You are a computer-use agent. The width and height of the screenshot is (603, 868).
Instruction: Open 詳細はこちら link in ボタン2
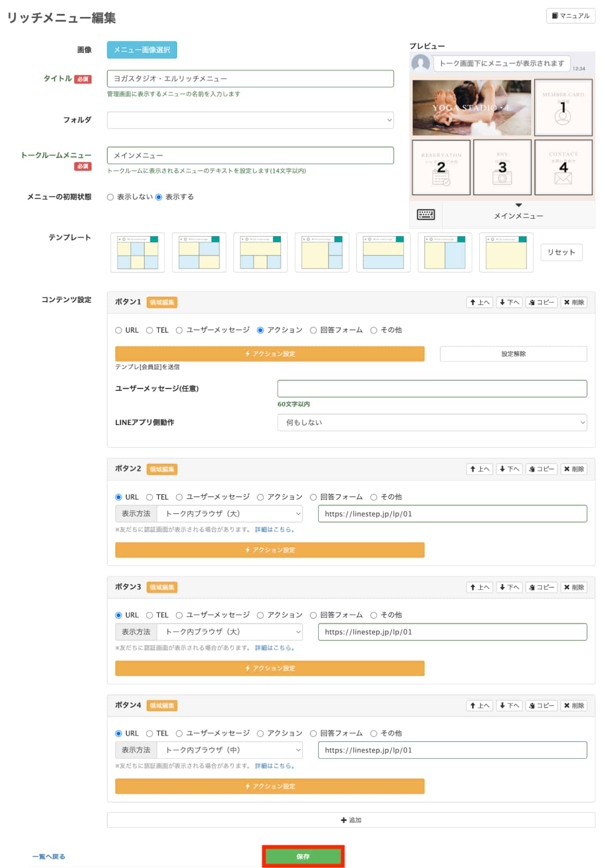pos(275,530)
